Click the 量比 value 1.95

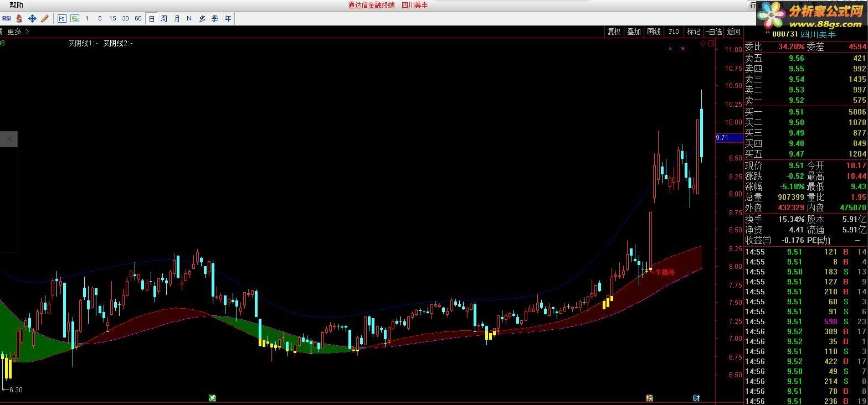point(858,197)
